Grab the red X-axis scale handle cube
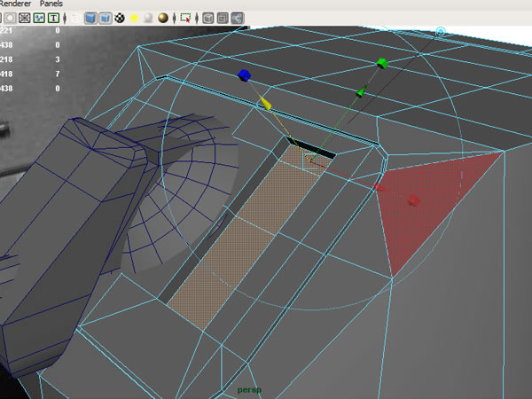532x399 pixels. pos(413,200)
